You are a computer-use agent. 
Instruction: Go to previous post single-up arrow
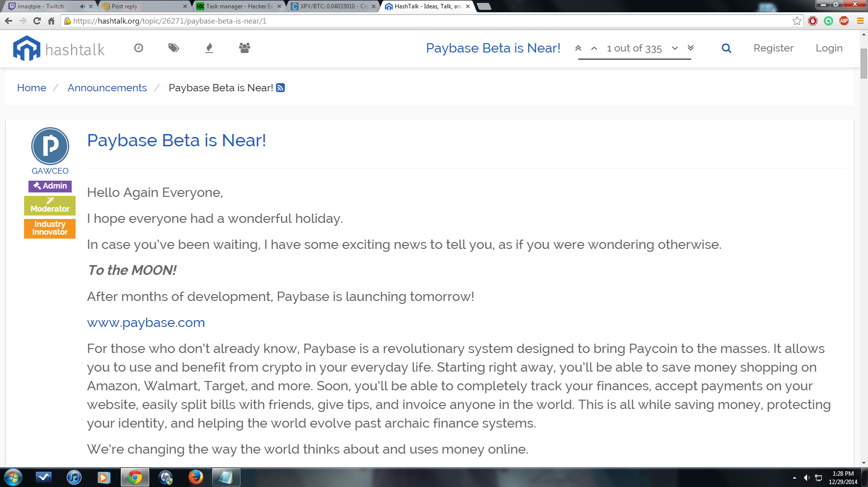(x=594, y=48)
